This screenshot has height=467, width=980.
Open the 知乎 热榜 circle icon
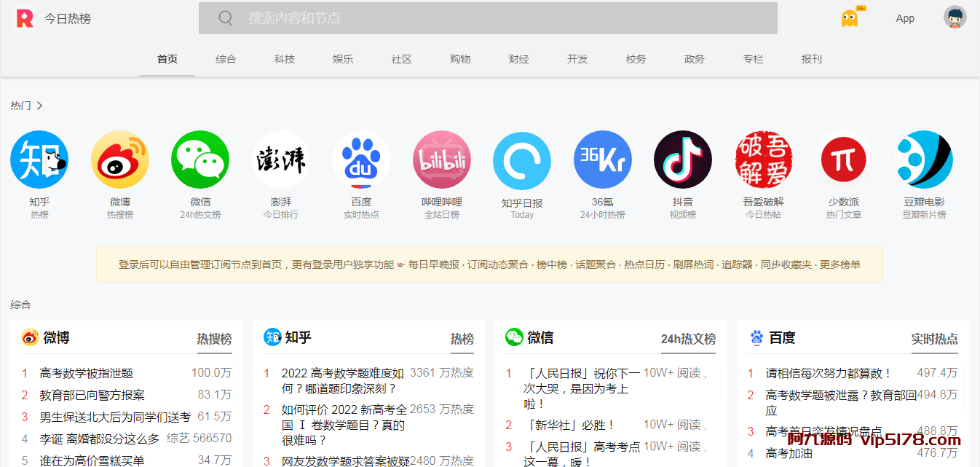(x=39, y=160)
